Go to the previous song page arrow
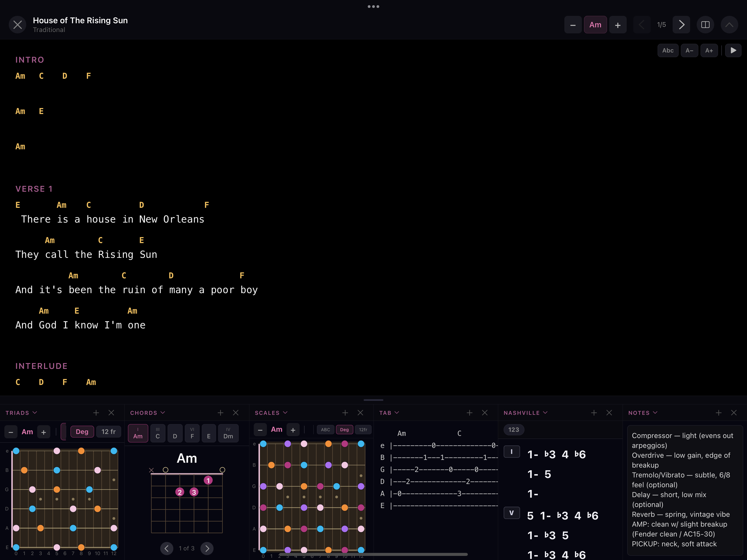Screen dimensions: 747x560 click(641, 25)
